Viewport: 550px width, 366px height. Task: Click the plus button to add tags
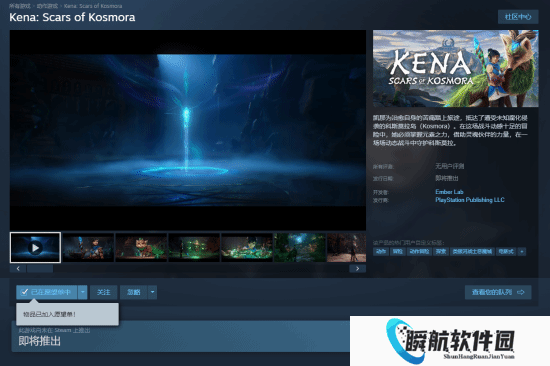click(x=522, y=252)
